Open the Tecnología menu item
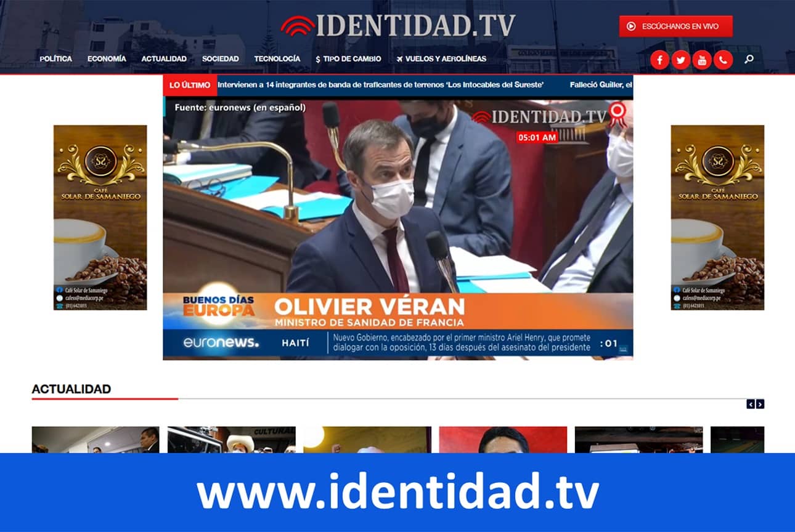The width and height of the screenshot is (795, 532). tap(276, 58)
